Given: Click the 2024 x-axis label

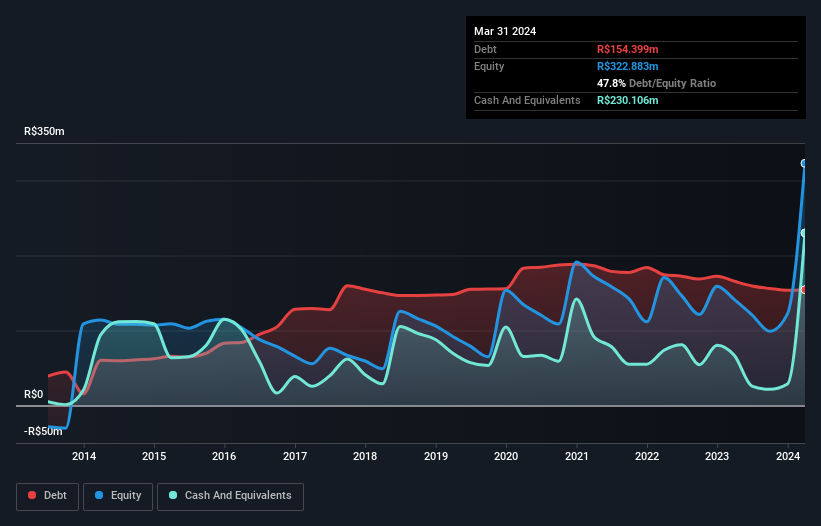Looking at the screenshot, I should pyautogui.click(x=788, y=456).
